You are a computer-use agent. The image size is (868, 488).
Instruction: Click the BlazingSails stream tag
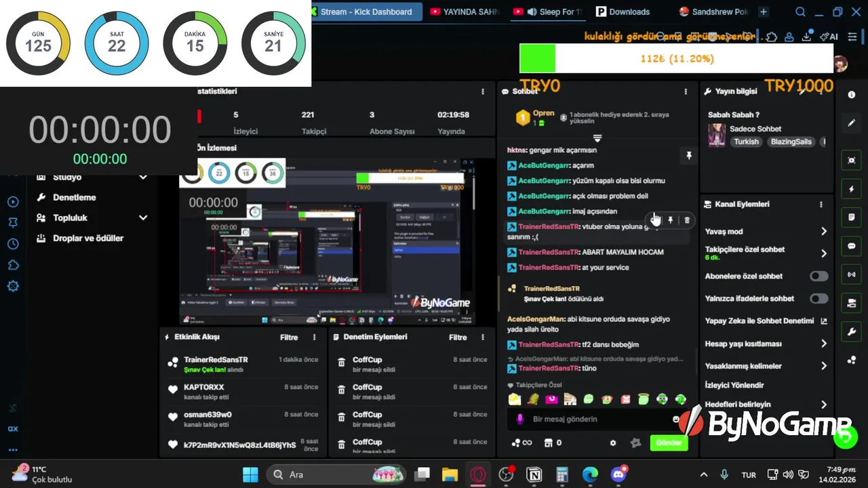click(x=791, y=142)
